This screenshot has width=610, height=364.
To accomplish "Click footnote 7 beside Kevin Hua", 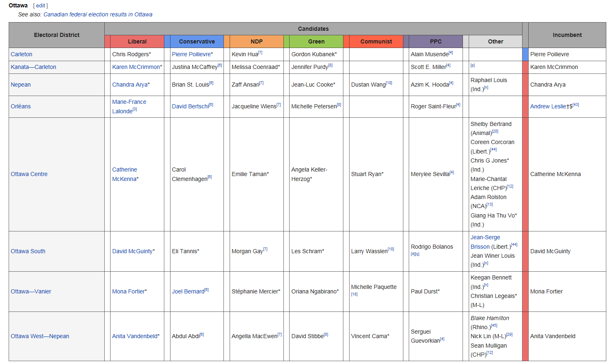I will click(x=260, y=53).
